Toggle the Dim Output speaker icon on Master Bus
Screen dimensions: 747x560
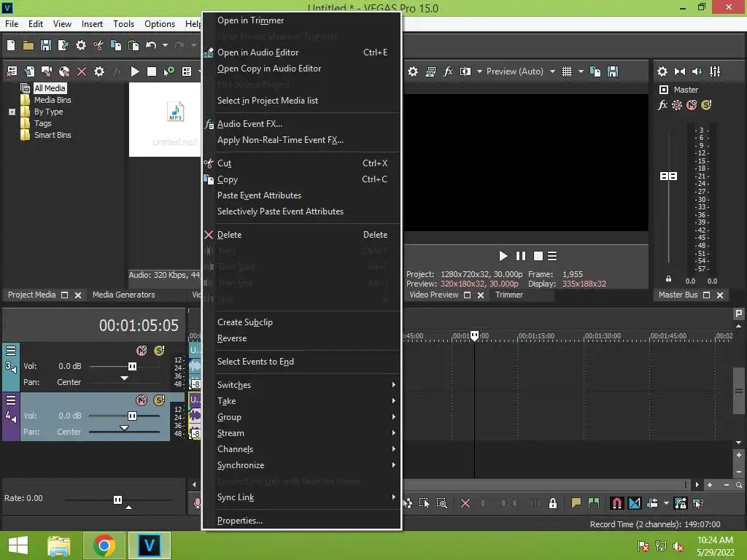tap(697, 71)
